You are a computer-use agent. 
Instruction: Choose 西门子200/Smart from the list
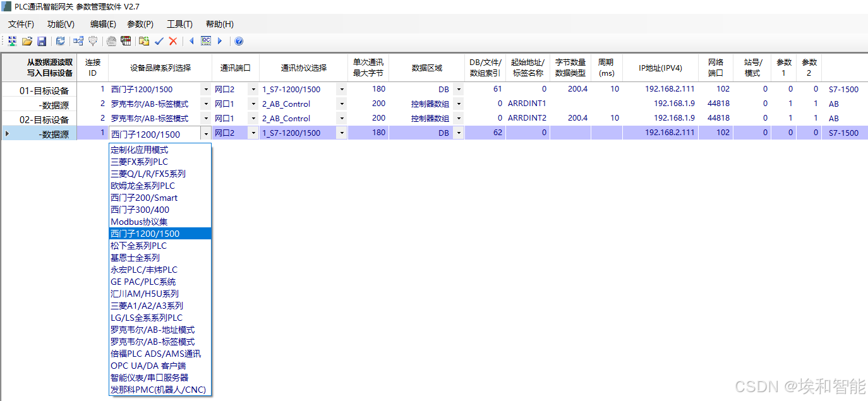[x=160, y=198]
